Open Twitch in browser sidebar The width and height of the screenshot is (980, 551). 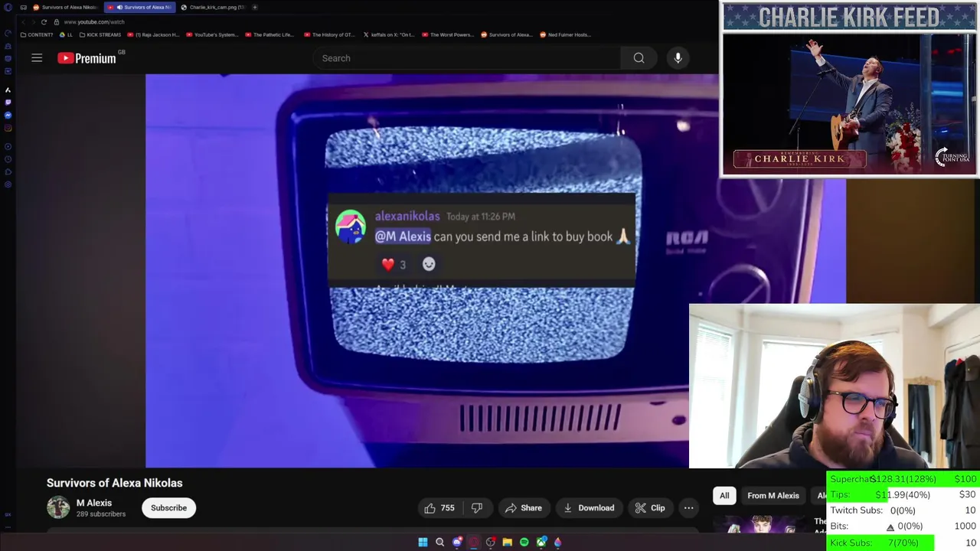tap(8, 102)
